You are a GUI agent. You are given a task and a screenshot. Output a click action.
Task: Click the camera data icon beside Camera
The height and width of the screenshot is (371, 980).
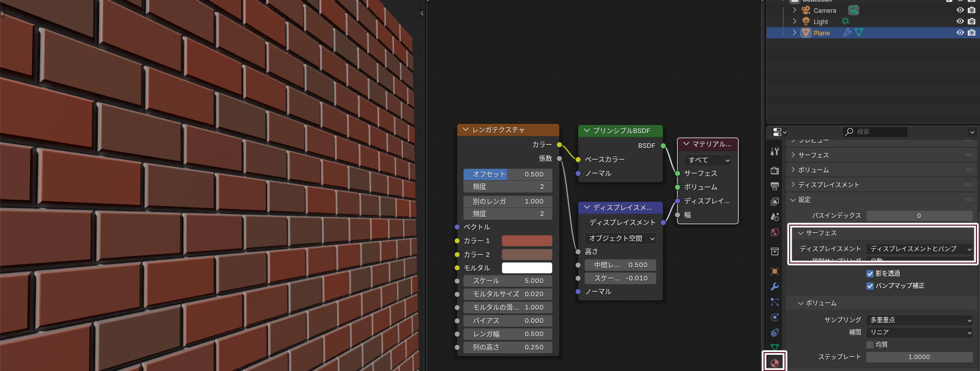tap(853, 10)
